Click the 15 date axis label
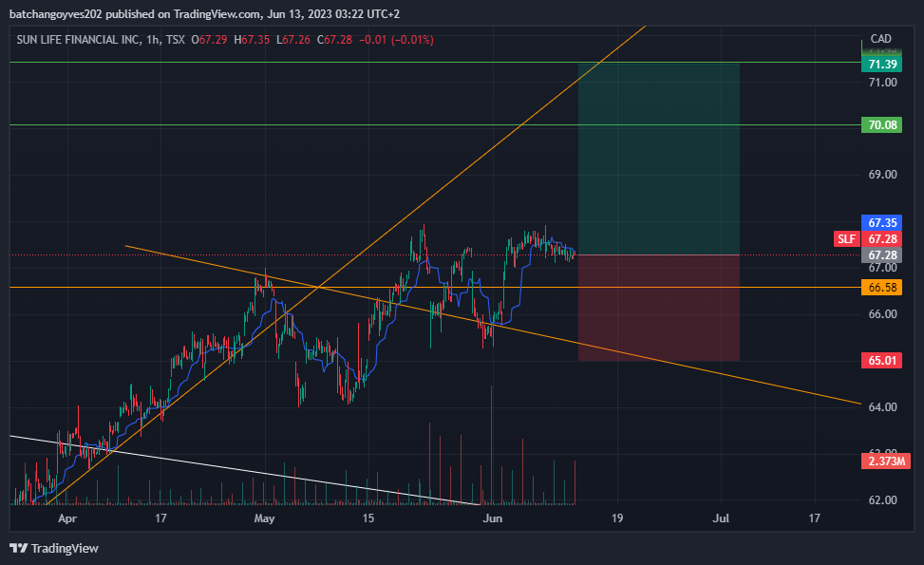This screenshot has height=565, width=924. [x=368, y=518]
